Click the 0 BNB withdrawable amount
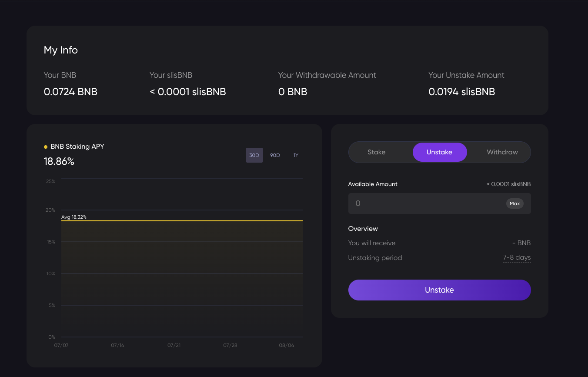Screen dimensions: 588x377 tap(292, 92)
